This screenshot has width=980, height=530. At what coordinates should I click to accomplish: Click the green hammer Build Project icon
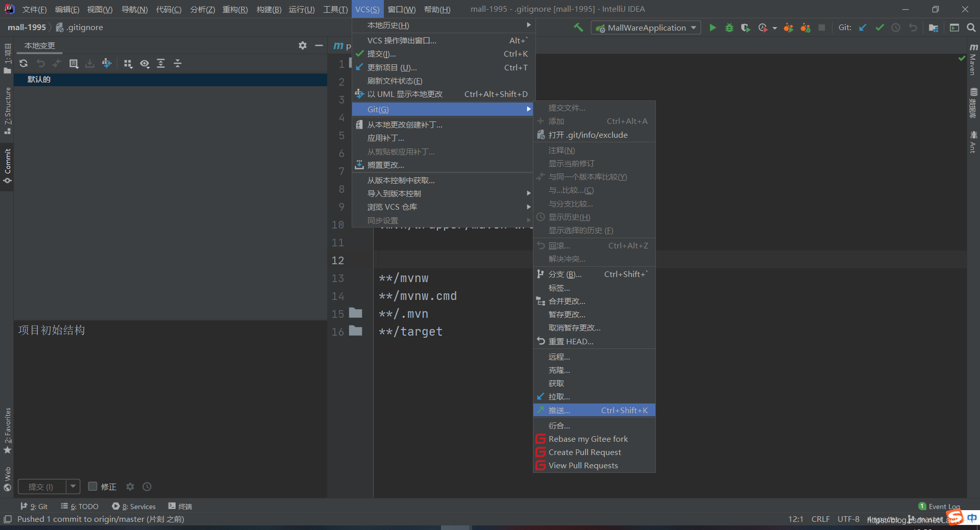(578, 28)
